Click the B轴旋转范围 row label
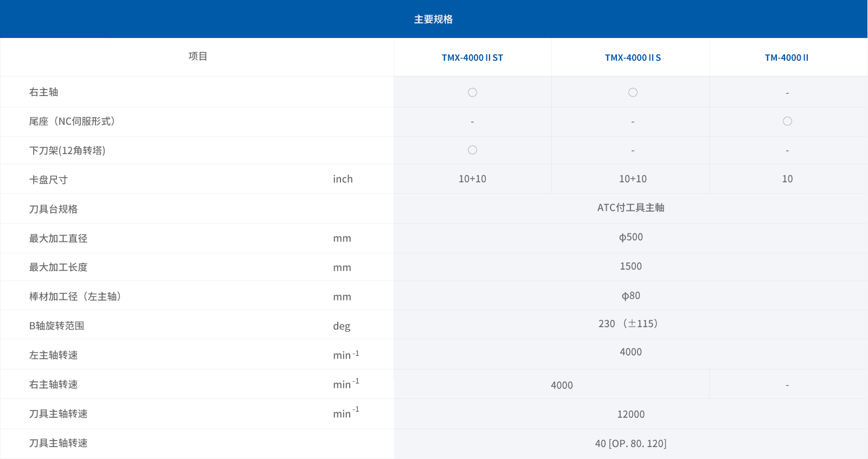The height and width of the screenshot is (459, 868). tap(56, 326)
